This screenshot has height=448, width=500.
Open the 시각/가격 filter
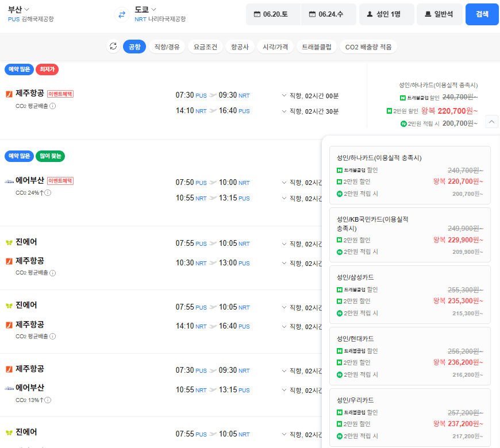point(275,47)
